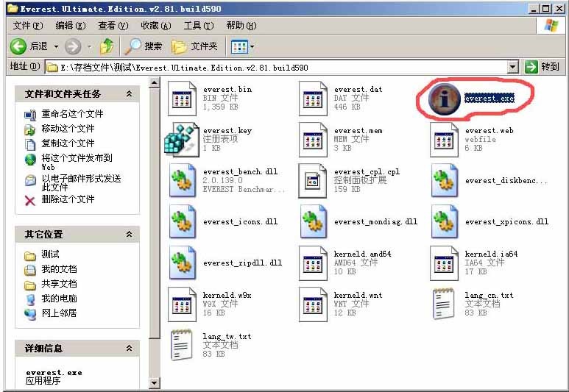Select the everest_cpl.cpl control panel icon
Screen dimensions: 569x392
click(x=312, y=181)
